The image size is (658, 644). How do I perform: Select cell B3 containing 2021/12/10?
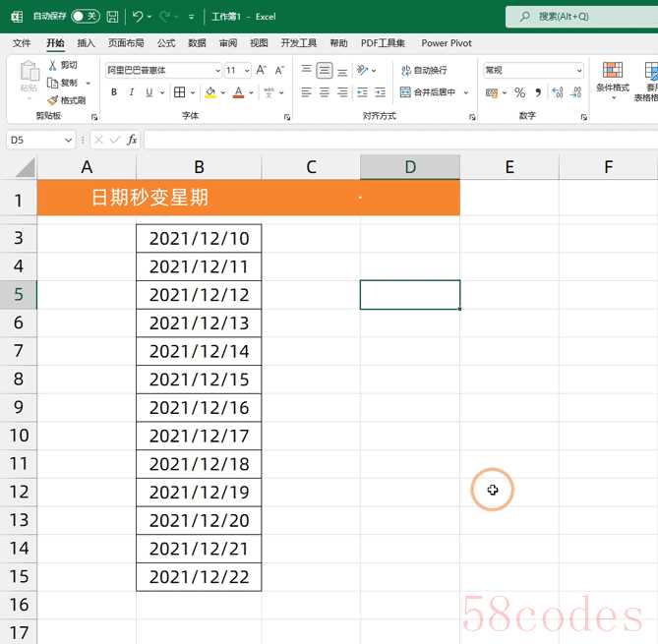[x=199, y=239]
